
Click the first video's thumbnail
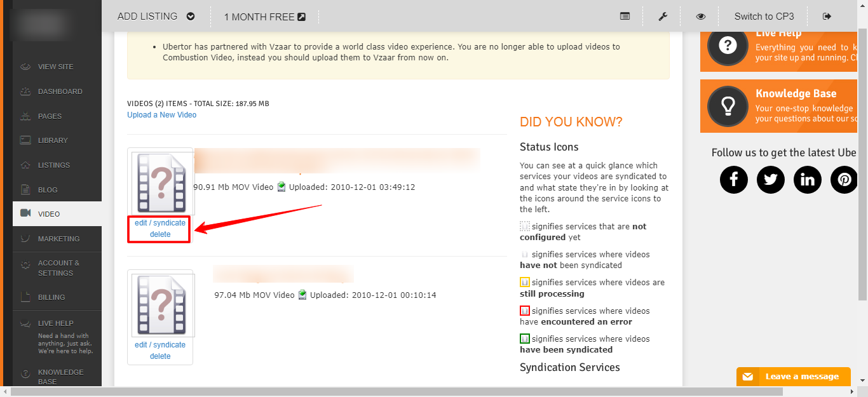tap(161, 183)
